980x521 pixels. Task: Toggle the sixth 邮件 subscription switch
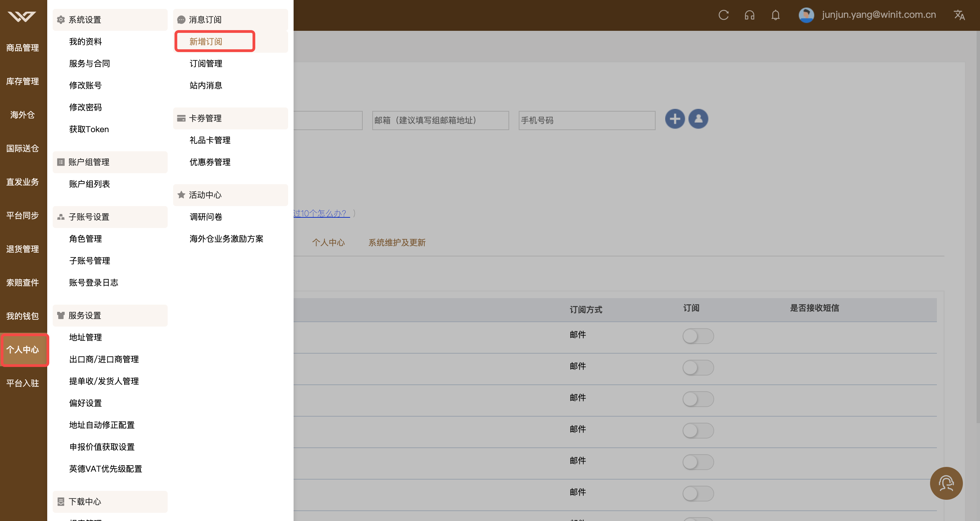pos(698,494)
